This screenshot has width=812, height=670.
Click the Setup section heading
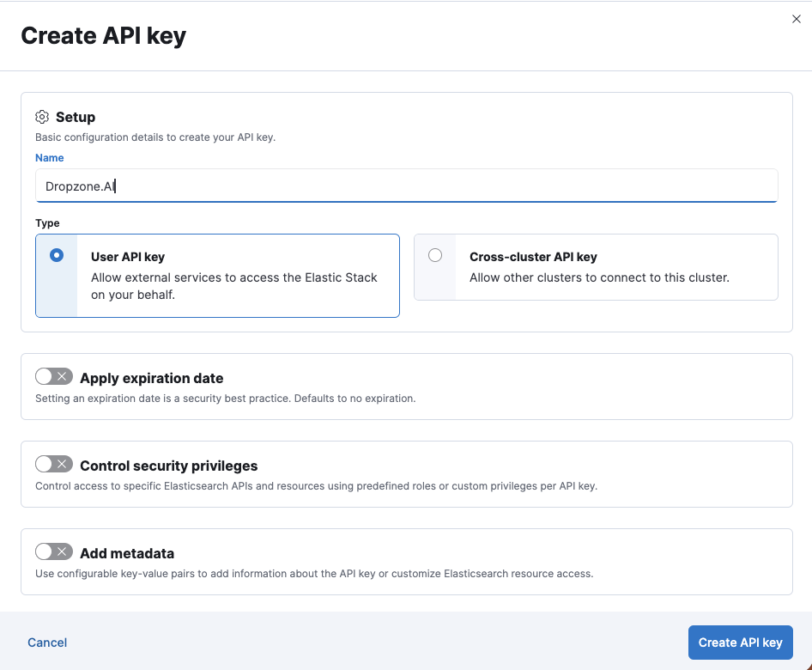(x=76, y=117)
